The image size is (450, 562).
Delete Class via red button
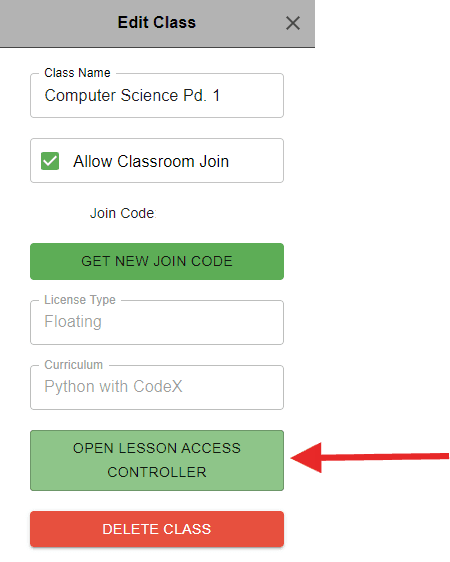click(x=157, y=529)
